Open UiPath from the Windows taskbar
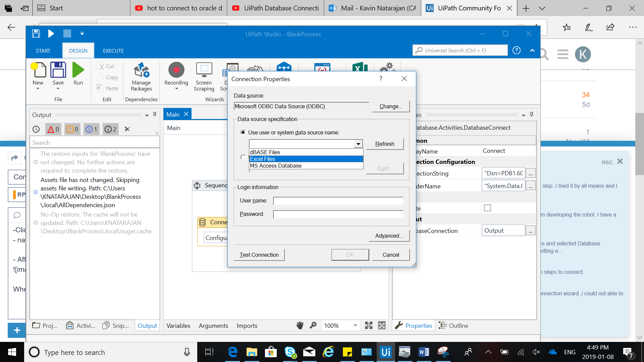 pyautogui.click(x=386, y=352)
